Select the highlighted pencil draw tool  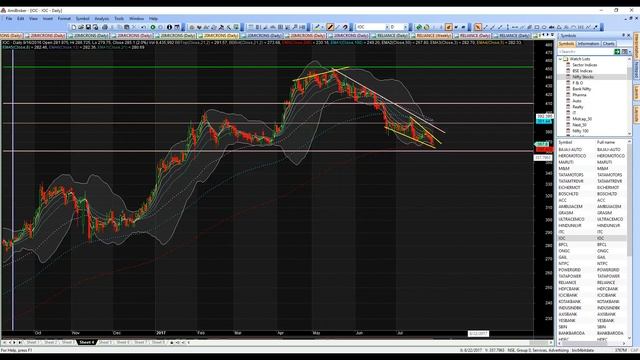pos(330,27)
